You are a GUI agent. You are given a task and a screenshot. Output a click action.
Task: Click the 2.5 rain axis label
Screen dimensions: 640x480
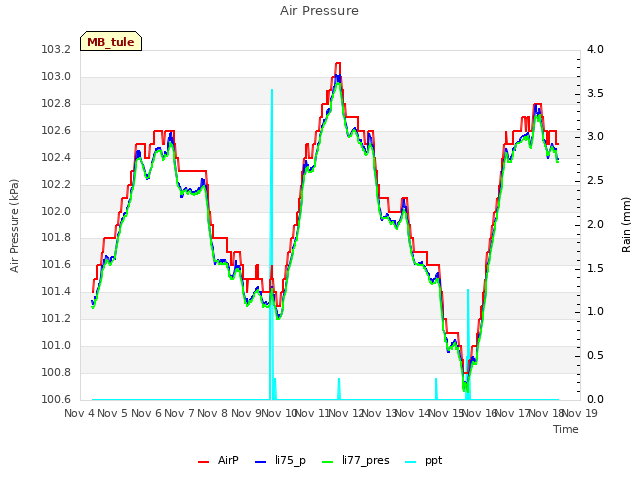click(595, 181)
